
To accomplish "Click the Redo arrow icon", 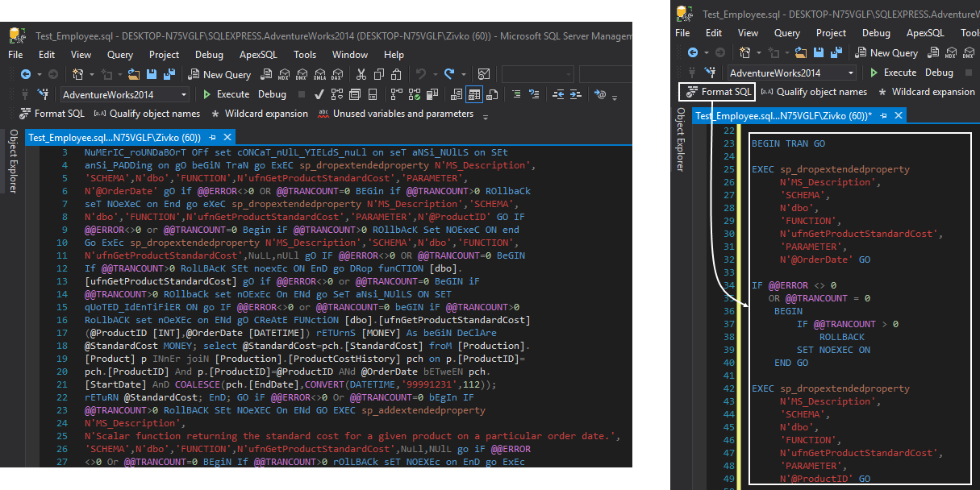I will [448, 74].
